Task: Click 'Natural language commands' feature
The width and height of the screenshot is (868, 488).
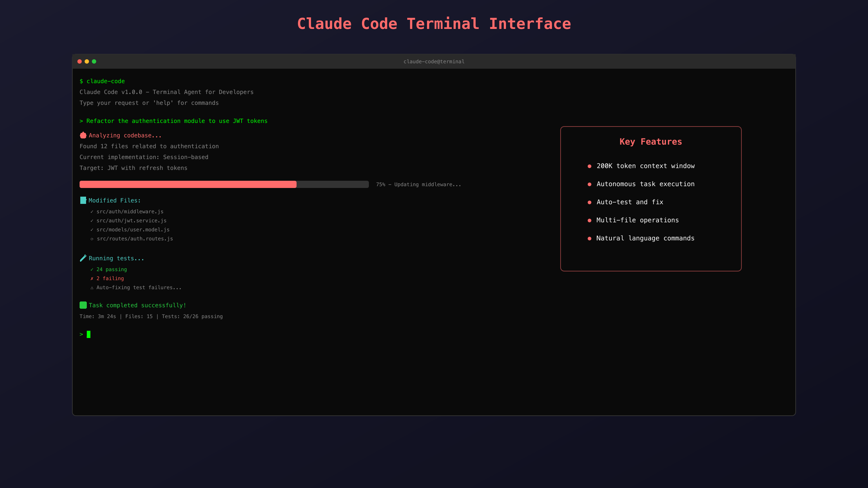Action: (646, 238)
